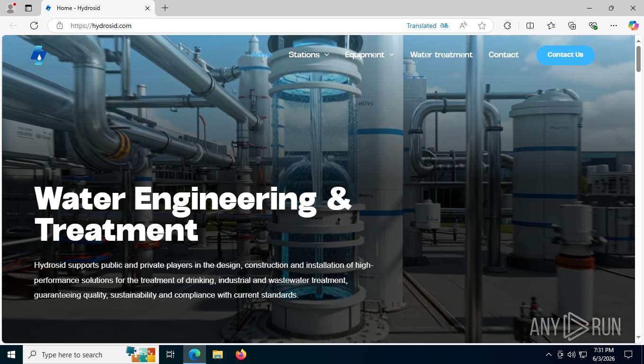Viewport: 644px width, 364px height.
Task: Toggle Split screen view
Action: 530,26
